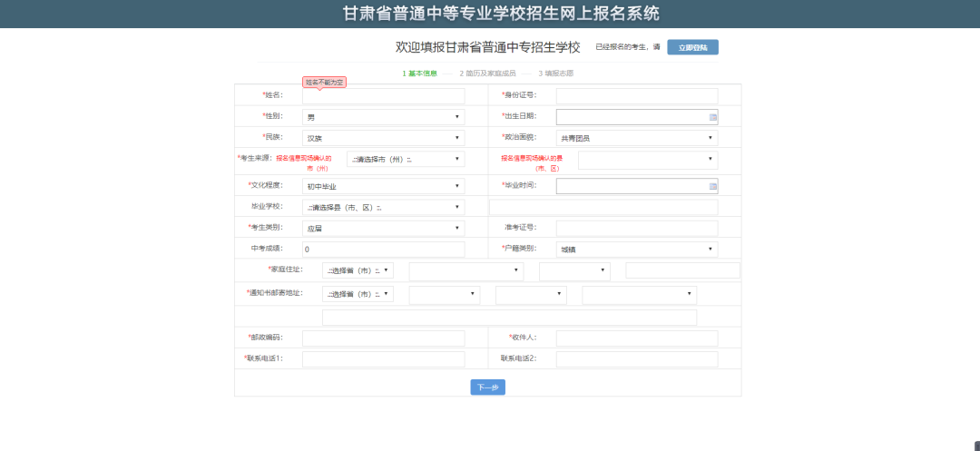Go to step 3 填报志愿
Image resolution: width=980 pixels, height=451 pixels.
[x=555, y=74]
